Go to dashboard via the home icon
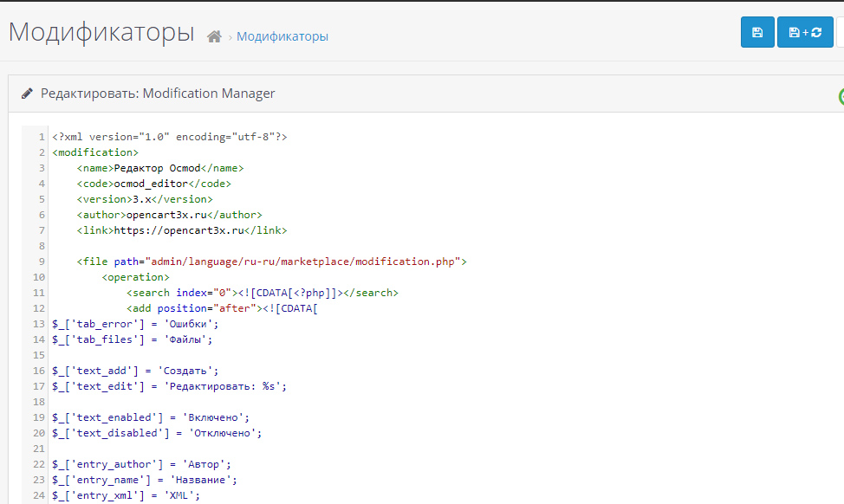Viewport: 844px width, 504px height. 214,36
